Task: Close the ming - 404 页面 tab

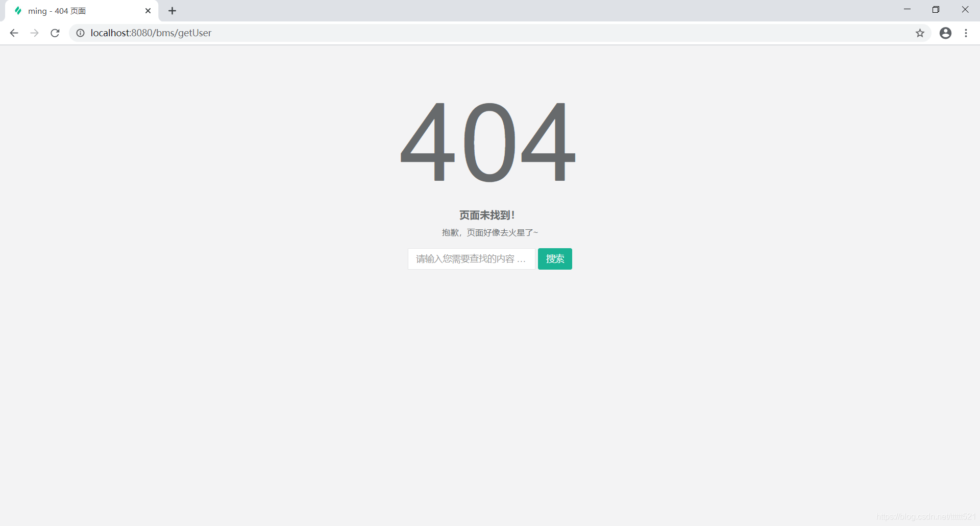Action: pyautogui.click(x=148, y=10)
